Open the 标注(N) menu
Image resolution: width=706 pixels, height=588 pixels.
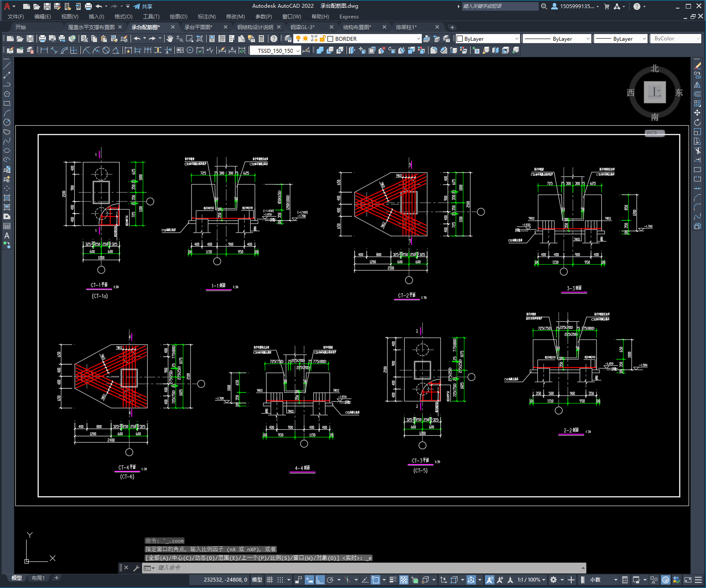(207, 17)
